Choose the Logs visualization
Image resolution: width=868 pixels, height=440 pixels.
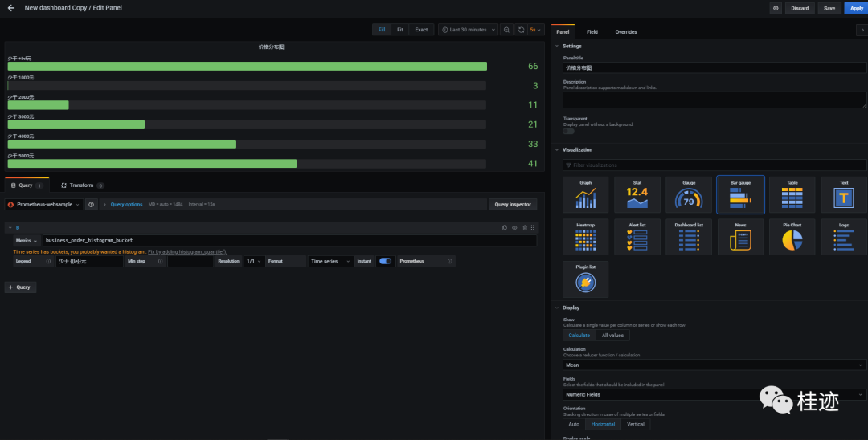[x=844, y=237]
